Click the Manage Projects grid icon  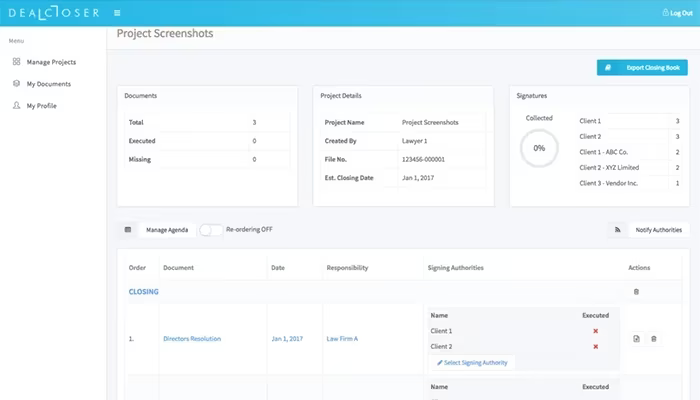pyautogui.click(x=17, y=62)
